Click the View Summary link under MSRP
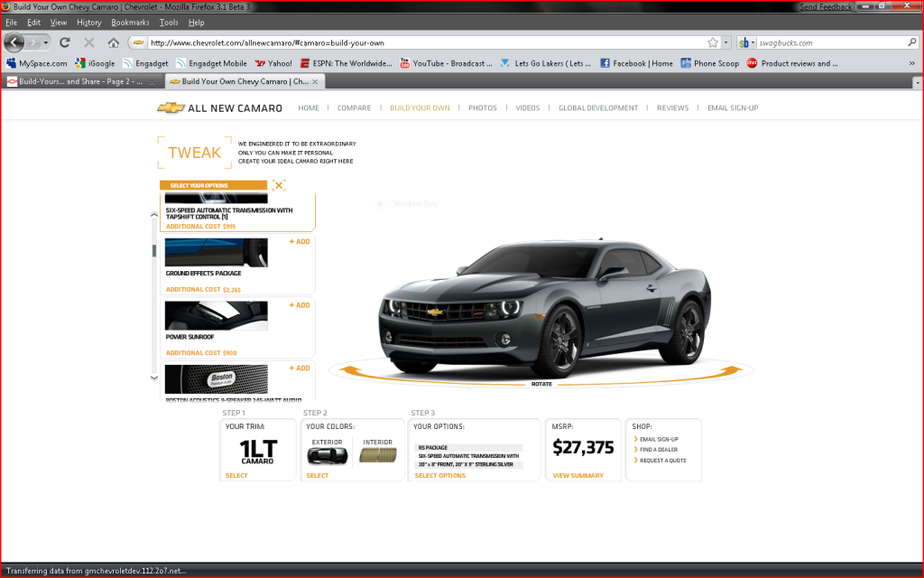The image size is (924, 578). [x=577, y=475]
